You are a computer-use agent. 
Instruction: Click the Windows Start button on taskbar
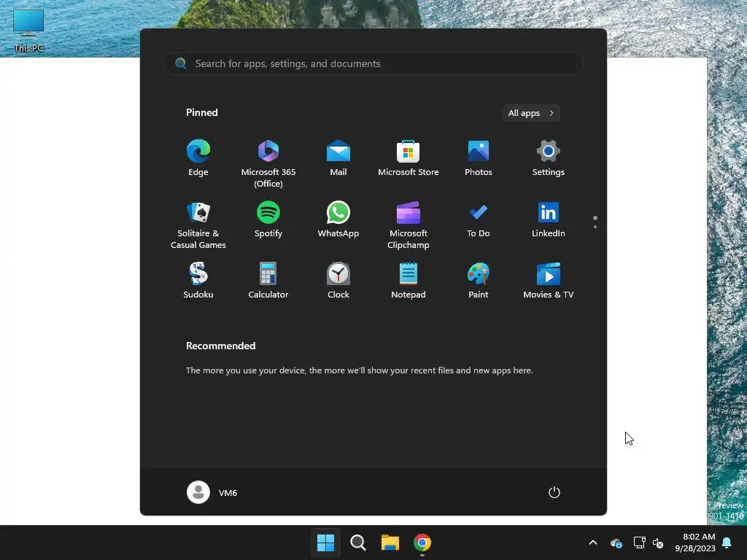click(x=326, y=542)
